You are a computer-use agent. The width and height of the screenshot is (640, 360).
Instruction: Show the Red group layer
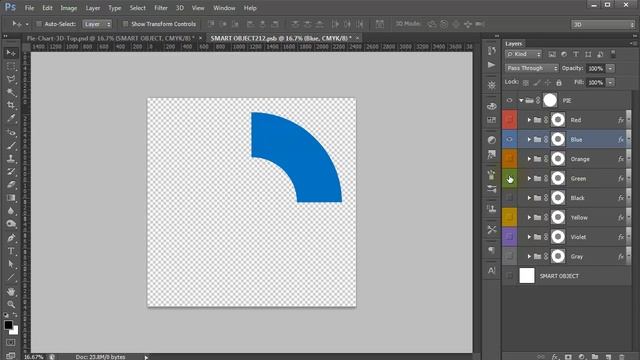coord(509,120)
